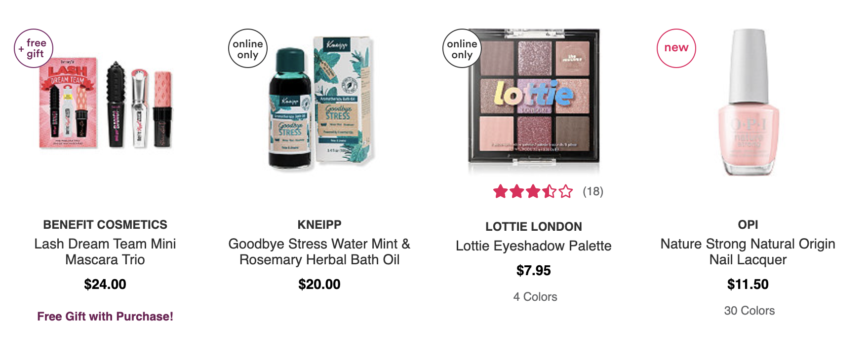Open Lottie Eyeshadow Palette title link
868x356 pixels.
point(534,246)
